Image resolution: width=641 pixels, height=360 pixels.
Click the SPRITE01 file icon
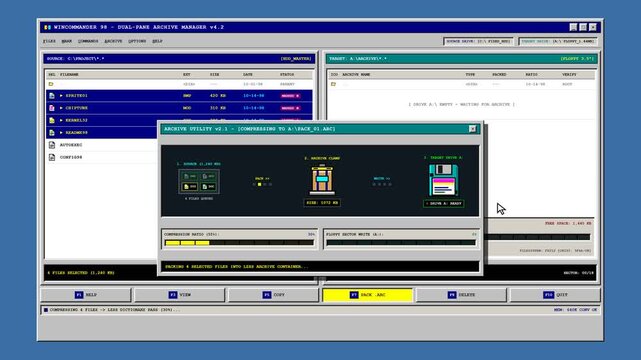click(52, 96)
